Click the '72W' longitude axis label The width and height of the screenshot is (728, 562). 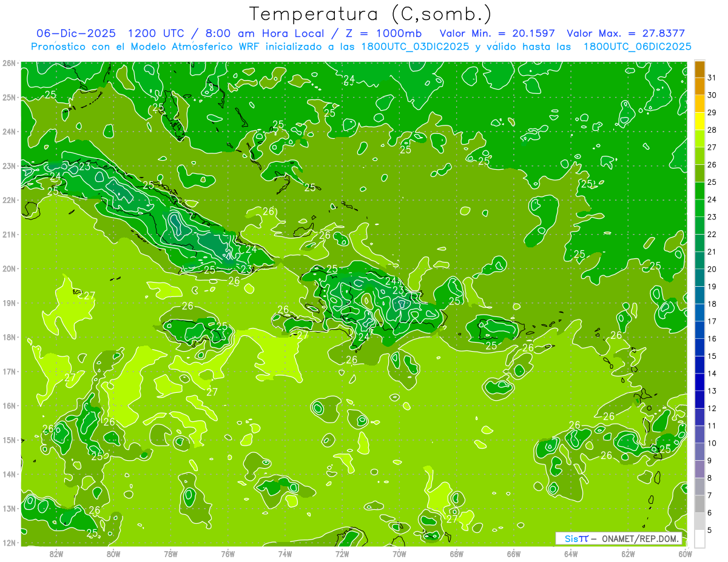click(x=342, y=554)
